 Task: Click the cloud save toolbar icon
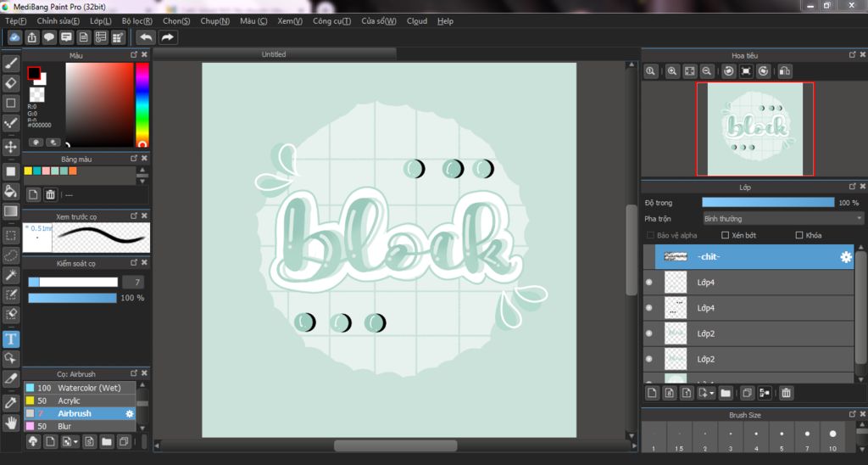click(x=15, y=37)
